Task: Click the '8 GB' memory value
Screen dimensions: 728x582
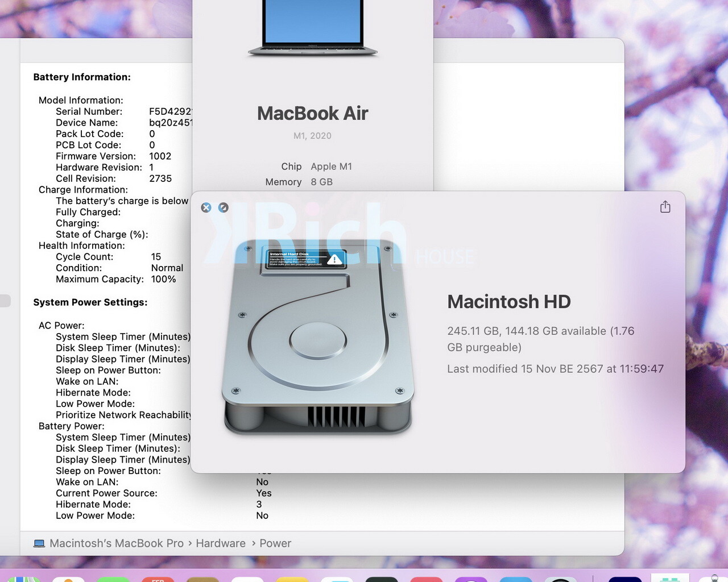Action: tap(322, 182)
